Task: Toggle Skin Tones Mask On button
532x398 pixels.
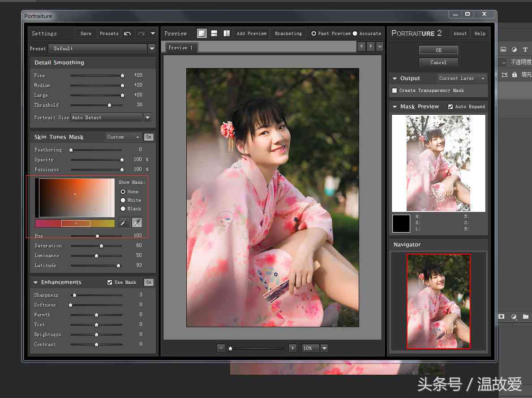Action: point(149,137)
